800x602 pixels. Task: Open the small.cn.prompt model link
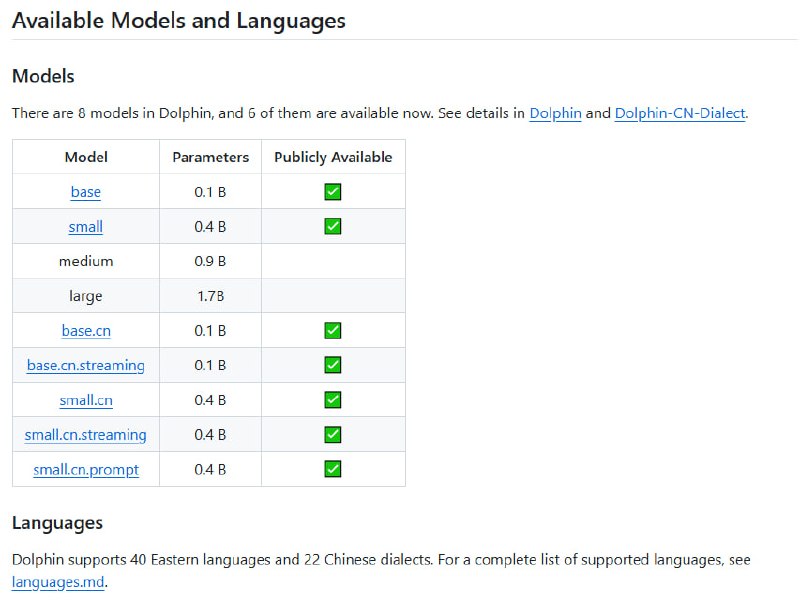86,469
